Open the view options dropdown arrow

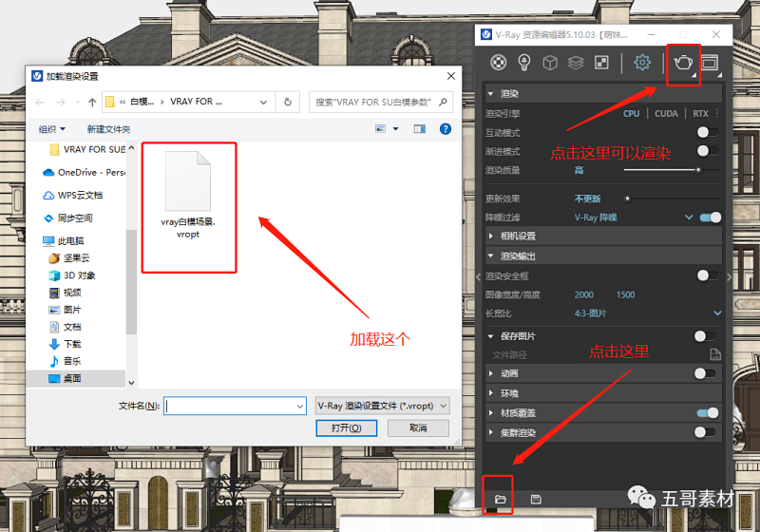pyautogui.click(x=395, y=129)
